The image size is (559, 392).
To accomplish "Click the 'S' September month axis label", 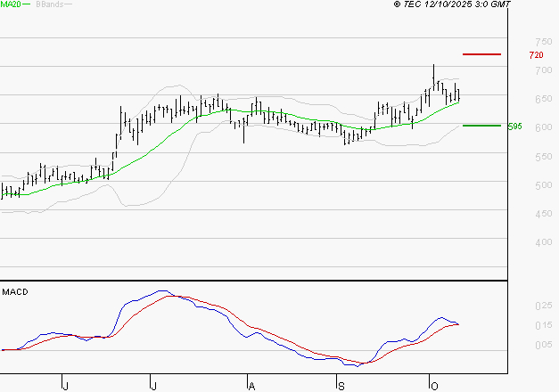I will click(339, 385).
